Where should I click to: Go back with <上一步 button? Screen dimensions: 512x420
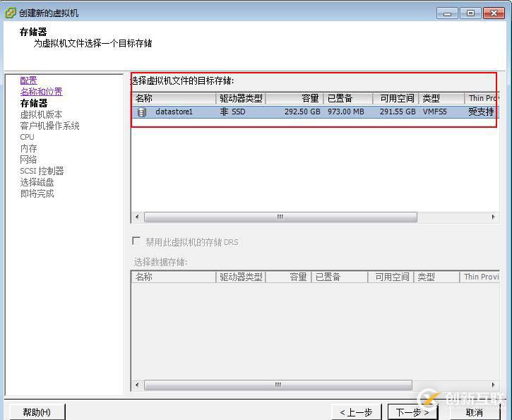point(356,412)
